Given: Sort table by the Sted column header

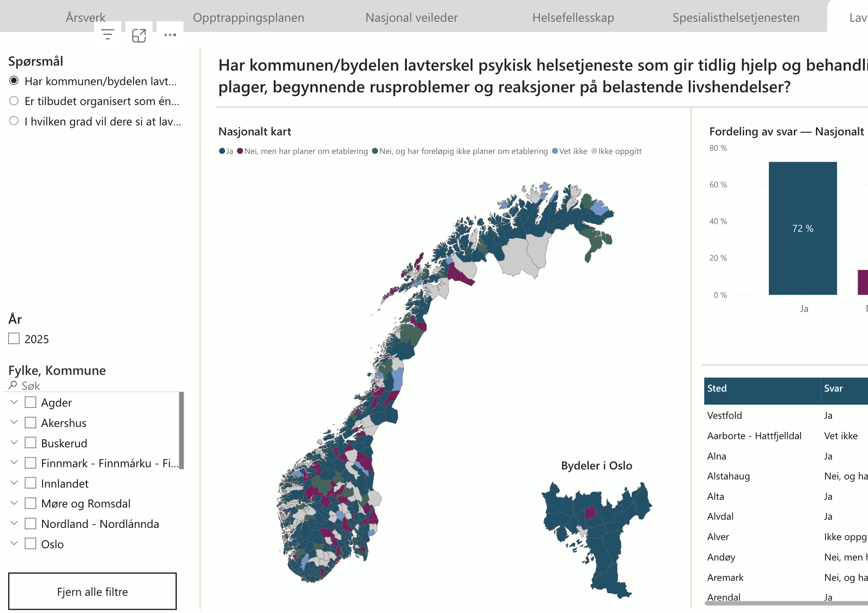Looking at the screenshot, I should pos(717,388).
